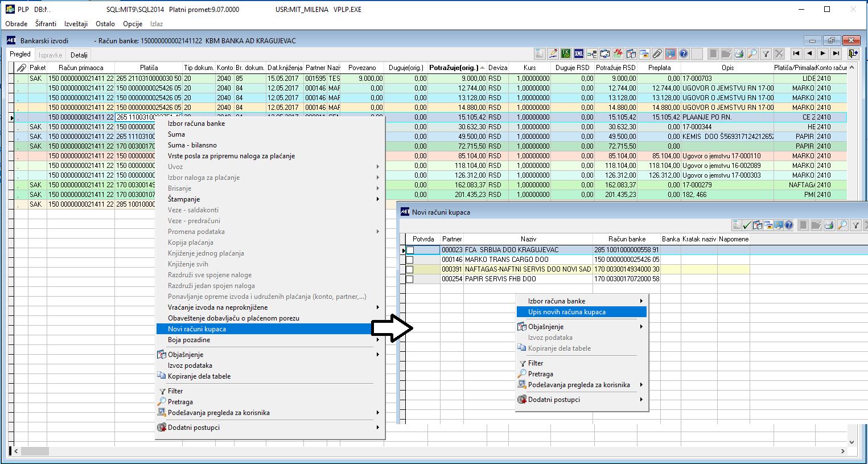Select Kopiranje dela tabele in left menu

coord(270,376)
